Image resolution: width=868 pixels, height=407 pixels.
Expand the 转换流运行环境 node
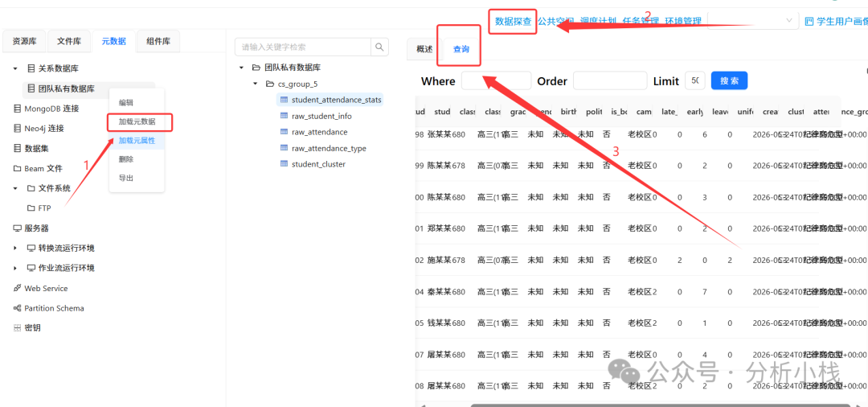(15, 248)
